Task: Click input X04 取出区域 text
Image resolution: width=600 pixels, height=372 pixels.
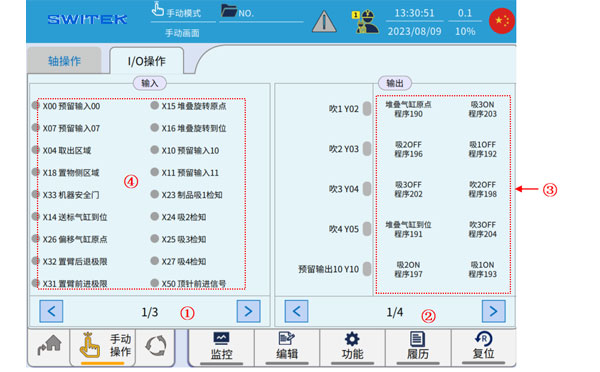Action: (67, 150)
